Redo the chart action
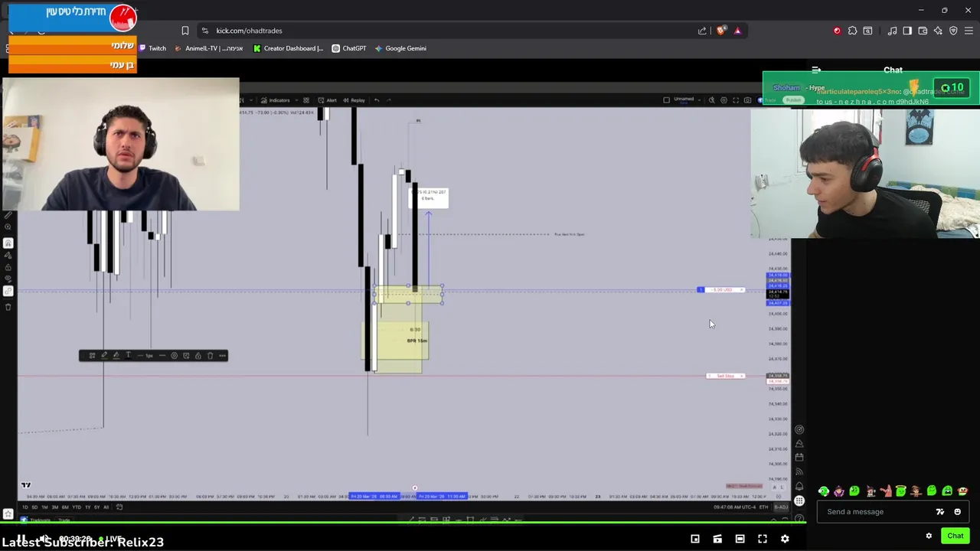980x551 pixels. click(x=389, y=100)
